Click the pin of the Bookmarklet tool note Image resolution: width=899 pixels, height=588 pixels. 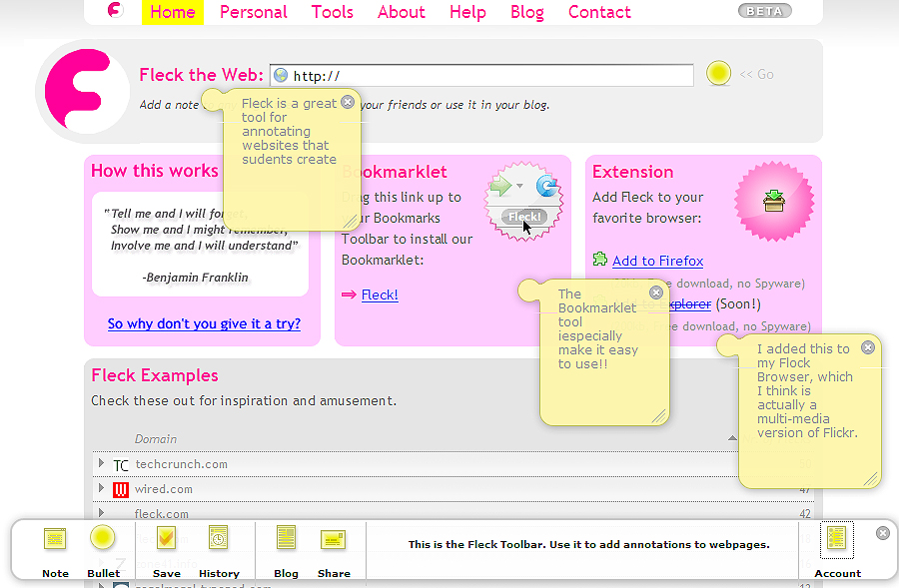(529, 290)
